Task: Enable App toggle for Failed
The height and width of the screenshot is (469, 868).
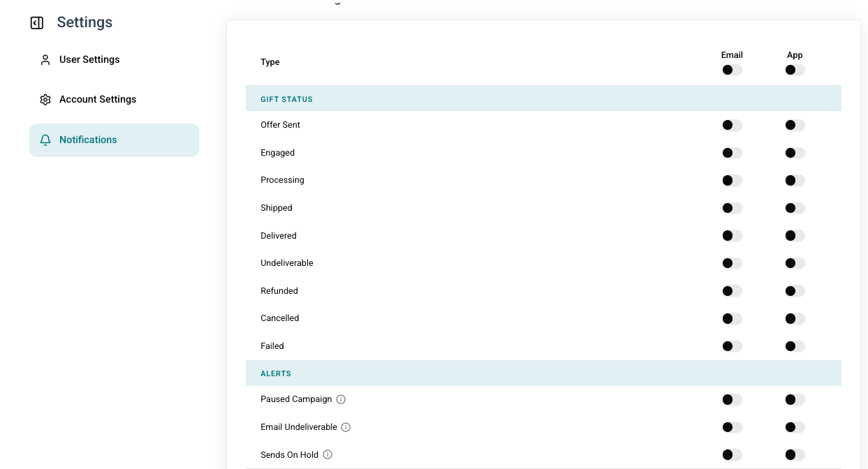Action: point(795,346)
